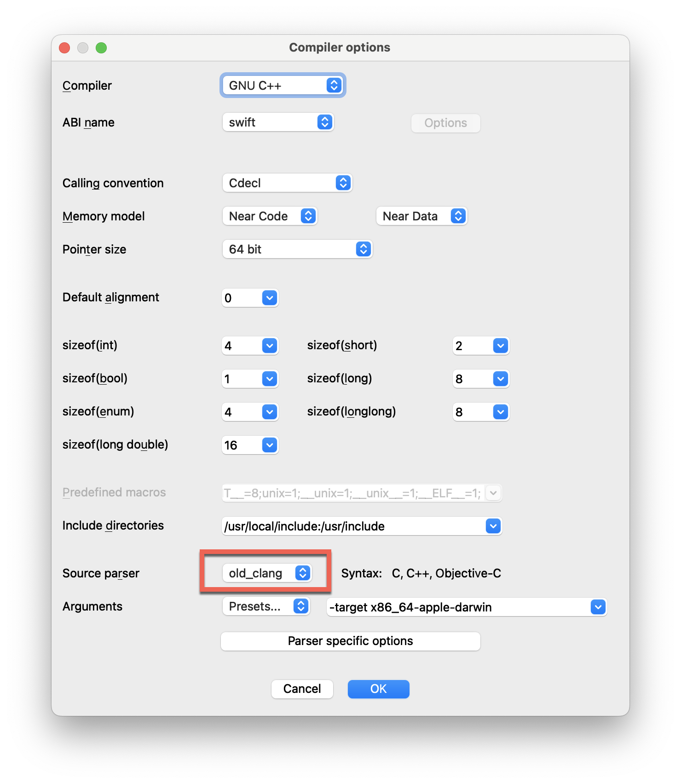Open the Calling convention Cdecl dropdown
The image size is (681, 784).
[287, 183]
